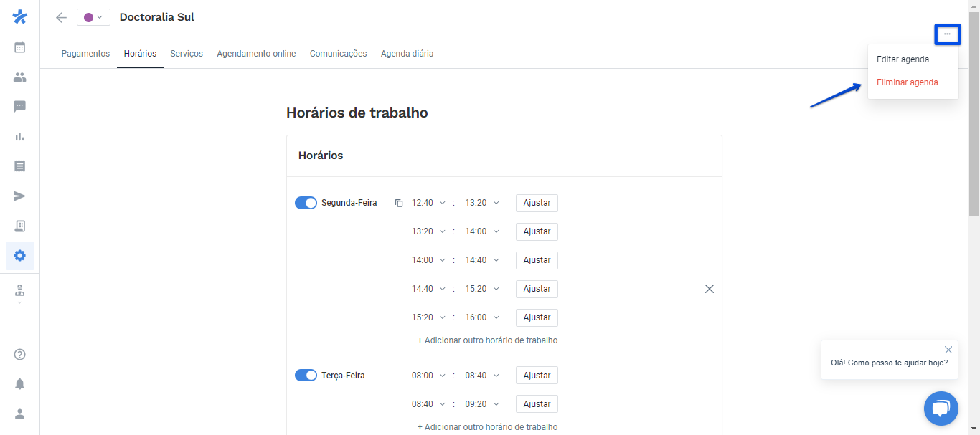This screenshot has height=435, width=980.
Task: Click Ajustar for 08:00–08:40 slot
Action: point(537,376)
